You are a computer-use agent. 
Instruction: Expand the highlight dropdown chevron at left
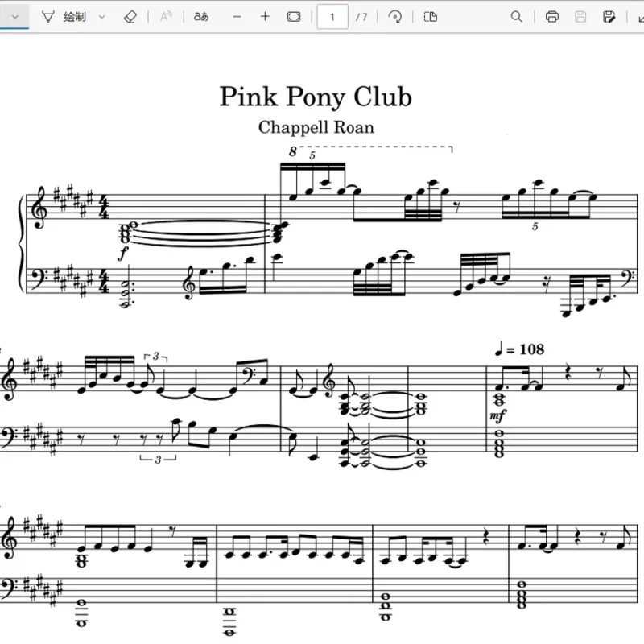(15, 17)
